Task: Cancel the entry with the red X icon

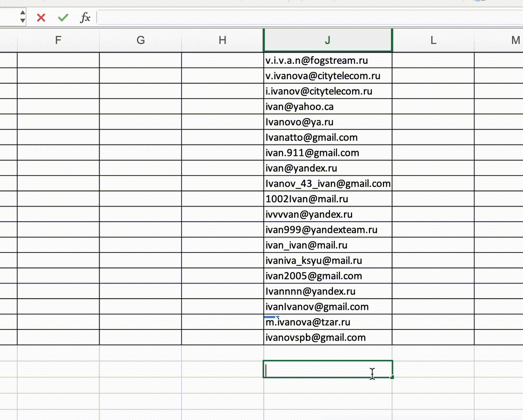Action: [41, 17]
